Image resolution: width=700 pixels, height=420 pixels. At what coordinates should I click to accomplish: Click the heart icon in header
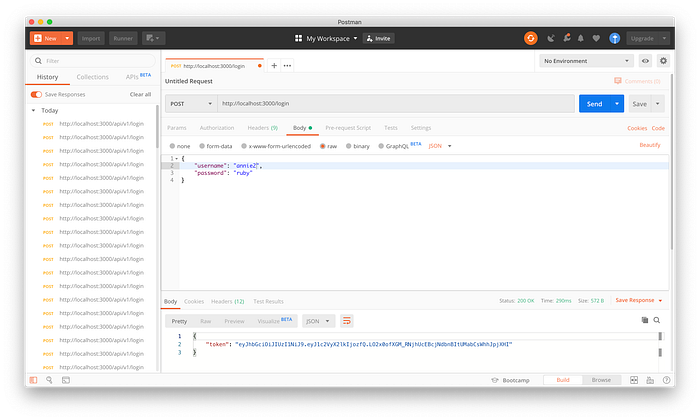point(596,38)
